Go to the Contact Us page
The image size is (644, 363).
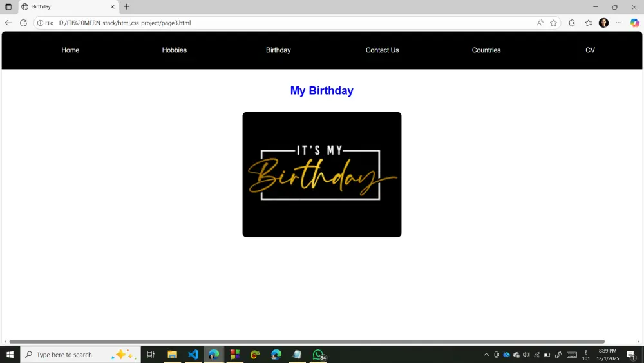(382, 50)
